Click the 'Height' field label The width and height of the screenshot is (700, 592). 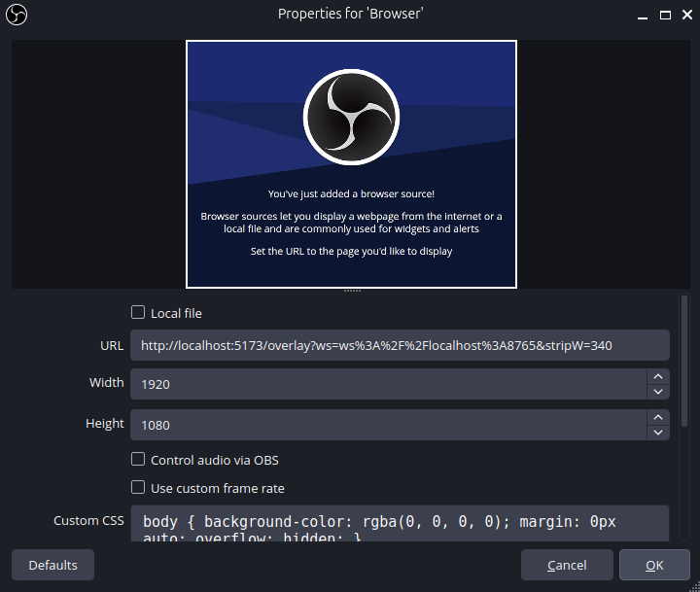click(104, 423)
